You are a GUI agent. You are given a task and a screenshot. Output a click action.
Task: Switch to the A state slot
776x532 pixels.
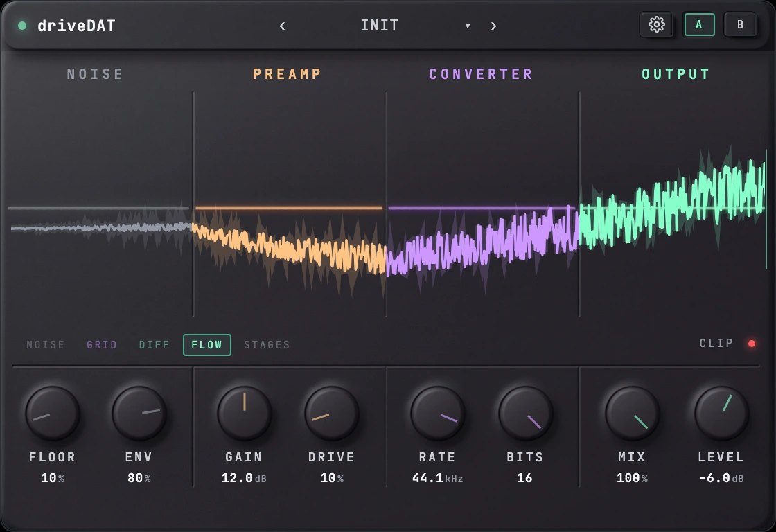(x=699, y=24)
